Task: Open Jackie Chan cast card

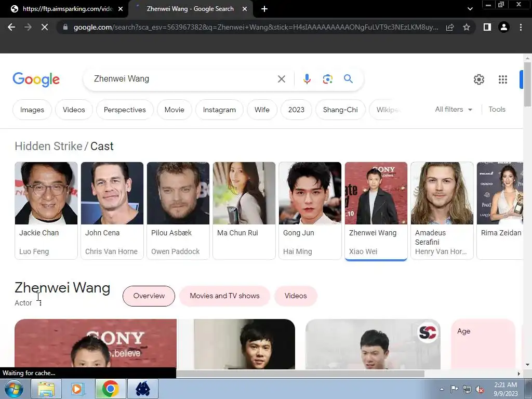Action: pyautogui.click(x=46, y=210)
